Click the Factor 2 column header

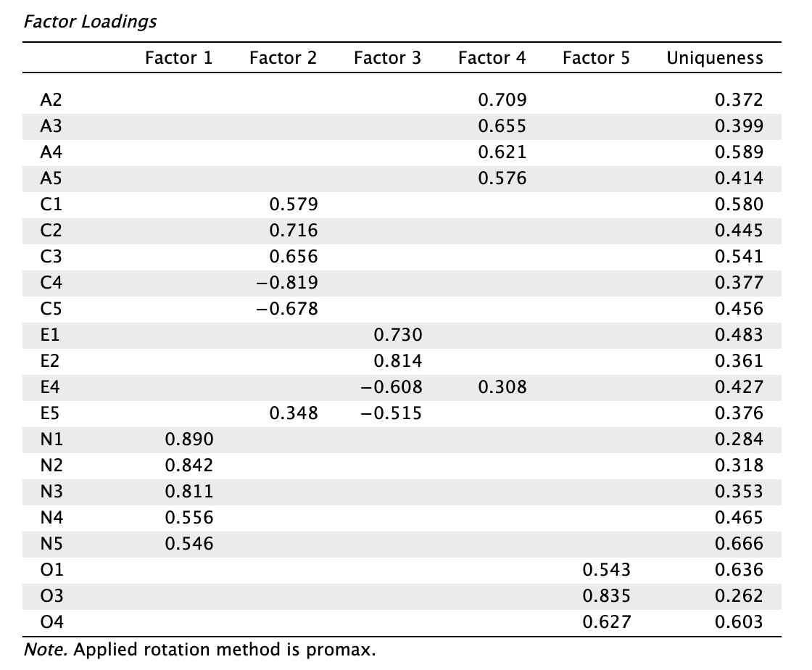tap(283, 57)
